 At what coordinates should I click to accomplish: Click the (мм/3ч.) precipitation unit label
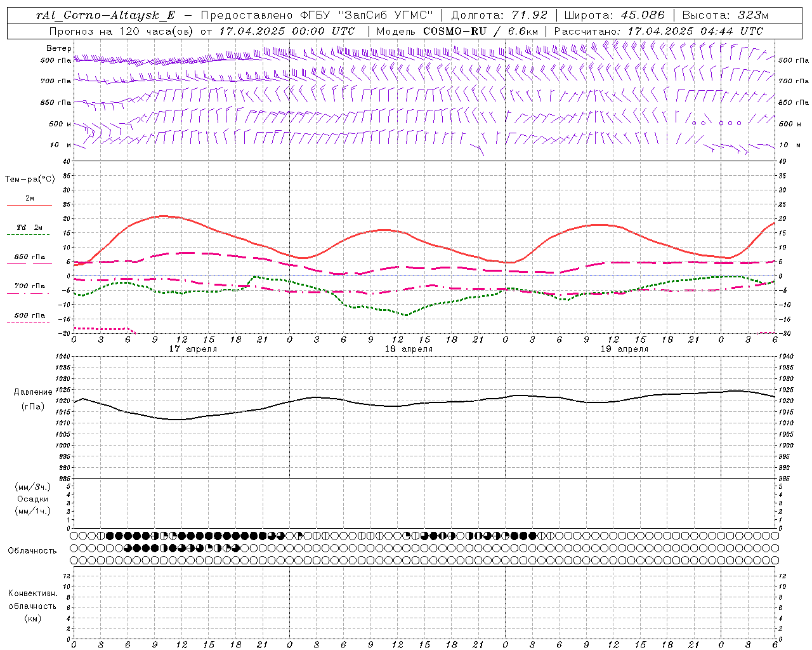pos(32,487)
